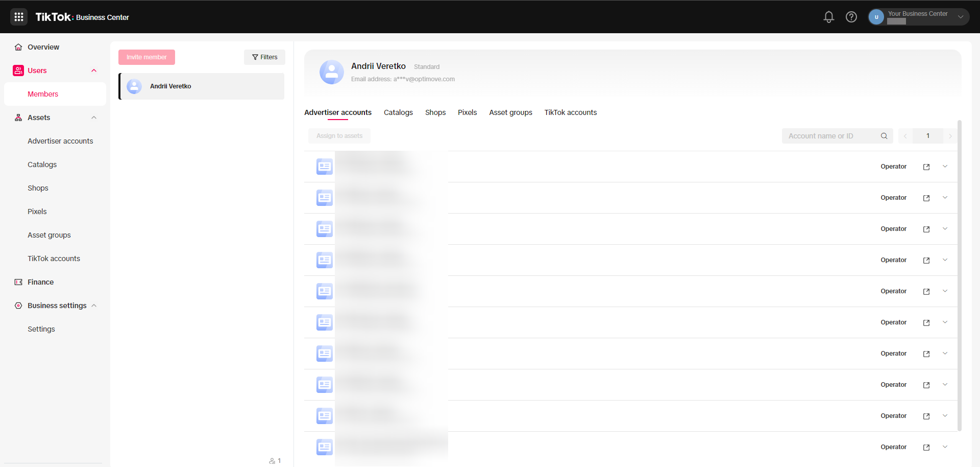
Task: Click the page number 1 field
Action: click(x=928, y=136)
